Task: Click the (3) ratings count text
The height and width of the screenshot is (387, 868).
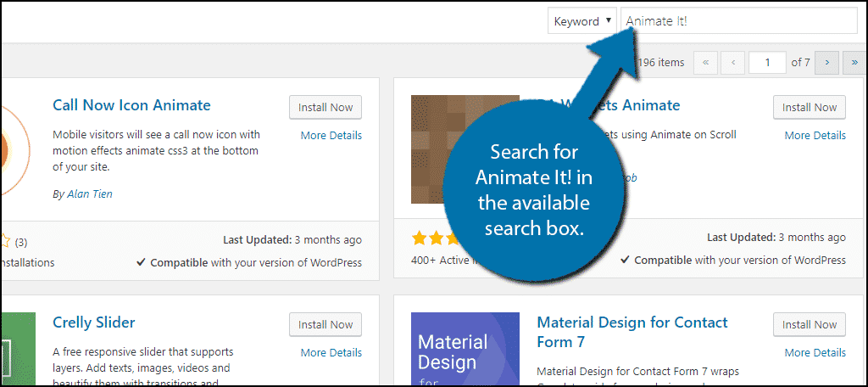Action: [21, 242]
